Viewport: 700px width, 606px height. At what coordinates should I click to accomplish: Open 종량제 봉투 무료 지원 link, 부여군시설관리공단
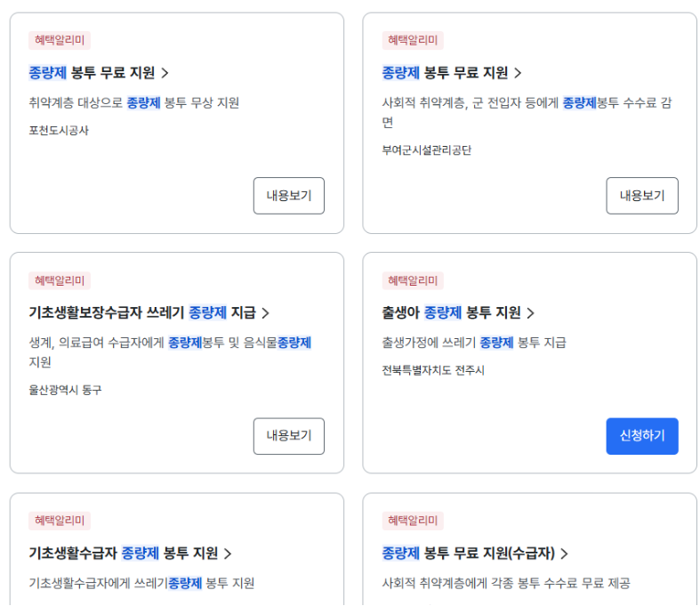(451, 73)
